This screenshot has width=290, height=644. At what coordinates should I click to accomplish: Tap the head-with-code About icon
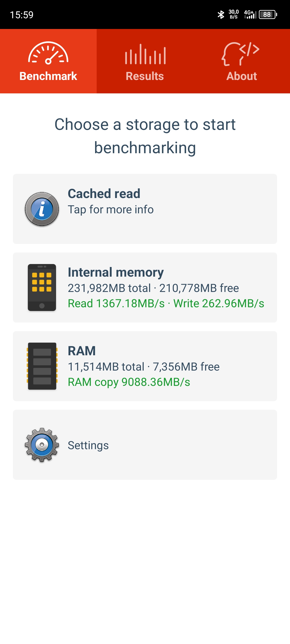[x=241, y=54]
